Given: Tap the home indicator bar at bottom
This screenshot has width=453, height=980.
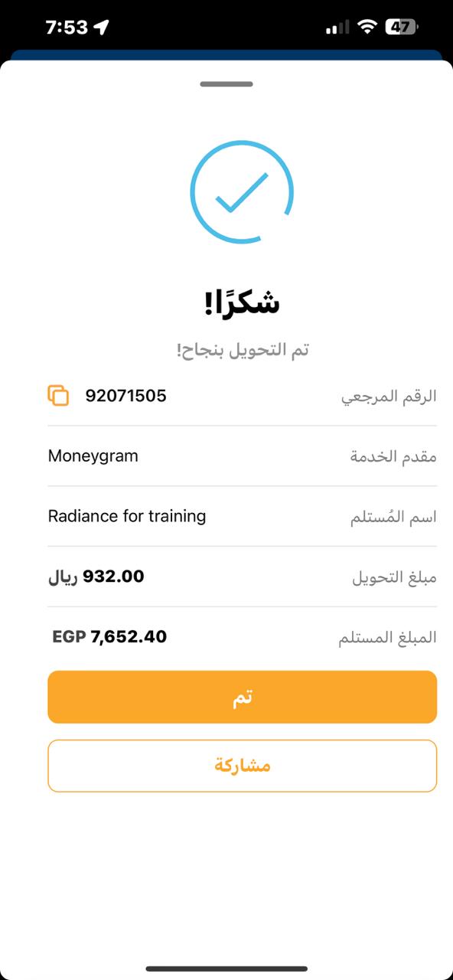Looking at the screenshot, I should click(226, 969).
